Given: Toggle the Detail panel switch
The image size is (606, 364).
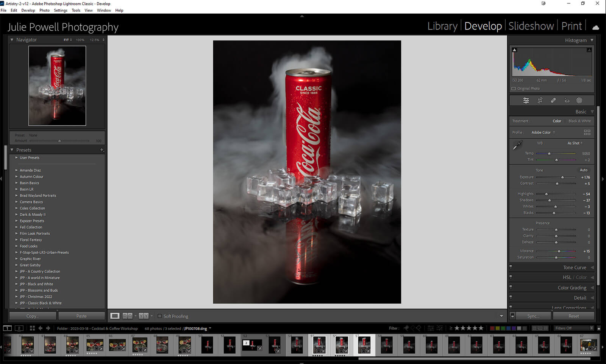Looking at the screenshot, I should click(511, 297).
